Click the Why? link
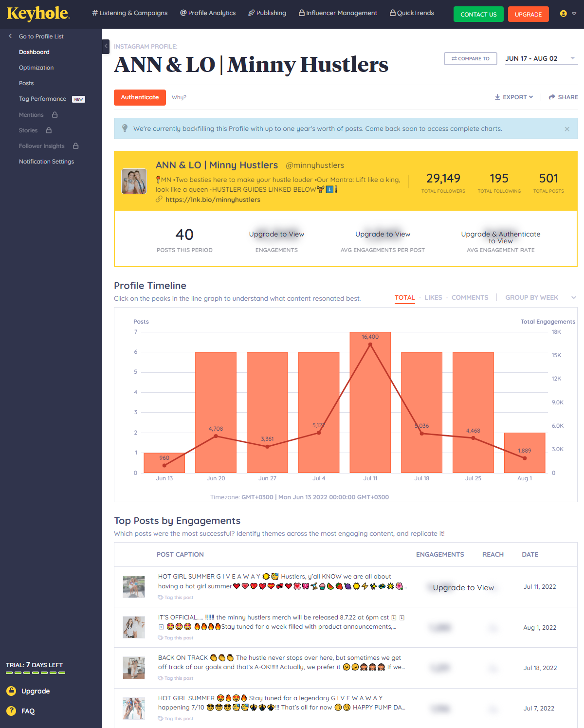Image resolution: width=584 pixels, height=728 pixels. (x=179, y=97)
